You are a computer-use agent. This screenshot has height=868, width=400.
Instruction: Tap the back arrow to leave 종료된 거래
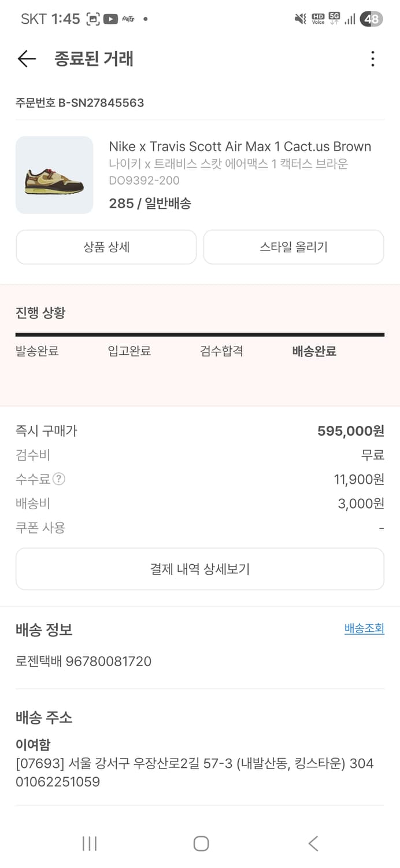click(x=26, y=58)
